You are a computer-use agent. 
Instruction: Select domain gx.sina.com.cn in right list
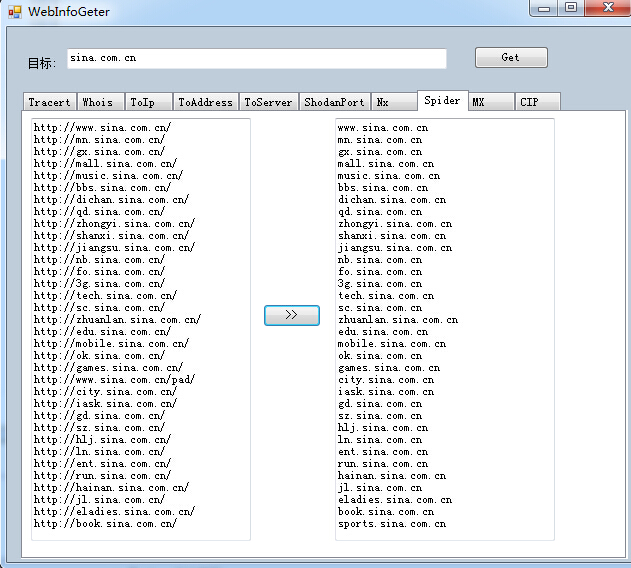coord(380,152)
